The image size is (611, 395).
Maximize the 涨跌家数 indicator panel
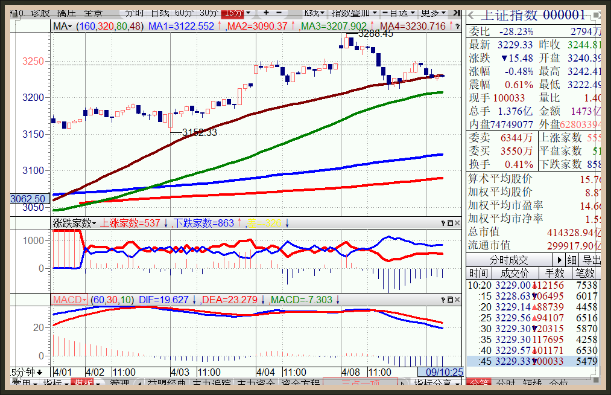click(x=450, y=223)
